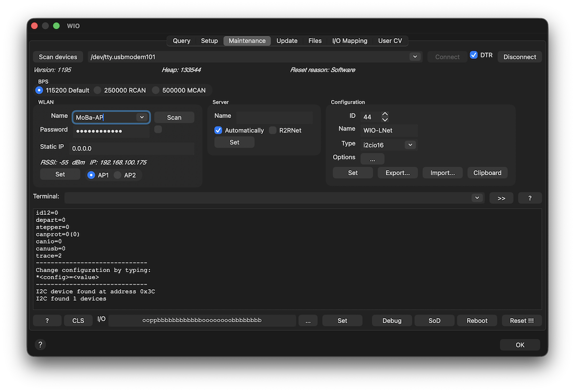Click CLS to clear terminal
This screenshot has width=575, height=392.
[x=78, y=321]
